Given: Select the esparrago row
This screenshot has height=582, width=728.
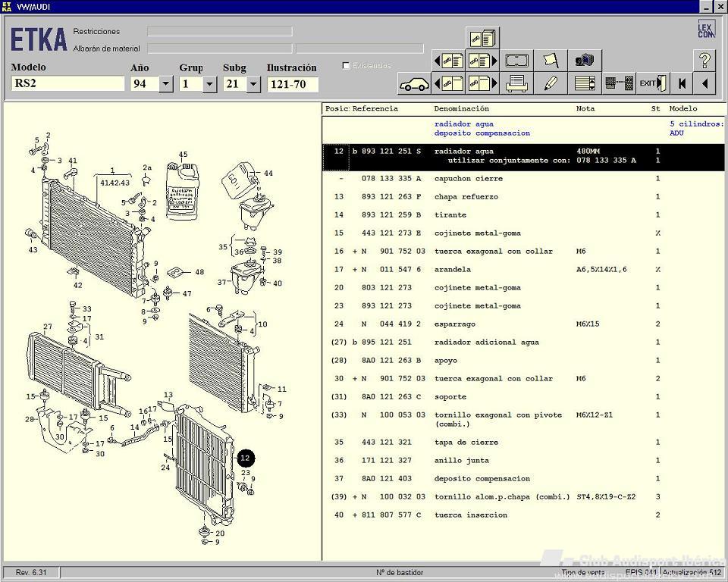Looking at the screenshot, I should [523, 324].
